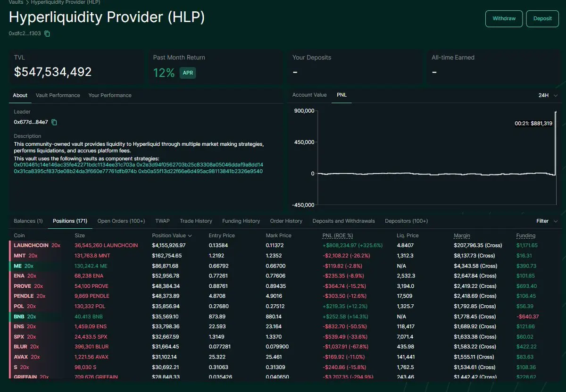The height and width of the screenshot is (392, 566).
Task: Open the 24H timeframe dropdown
Action: (548, 95)
